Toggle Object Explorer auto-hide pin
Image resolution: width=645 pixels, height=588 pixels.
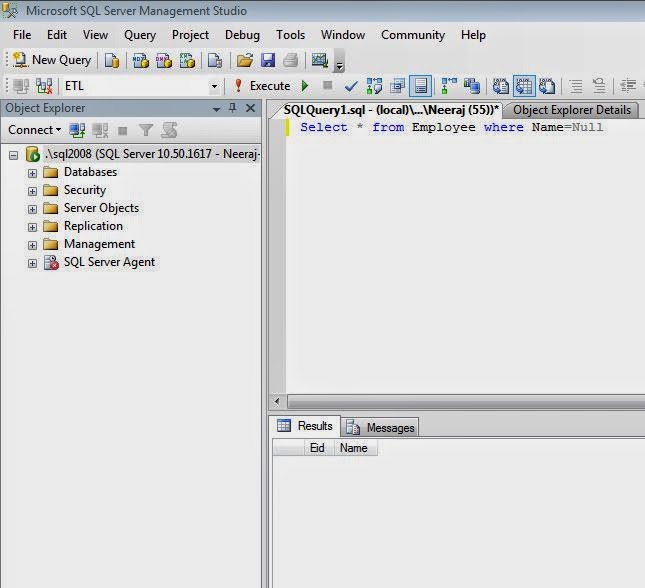(232, 108)
